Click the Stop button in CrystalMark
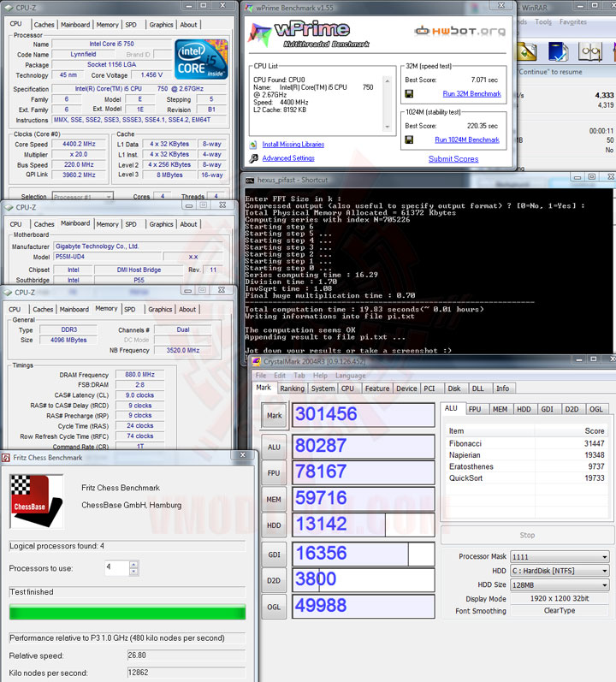 point(527,536)
